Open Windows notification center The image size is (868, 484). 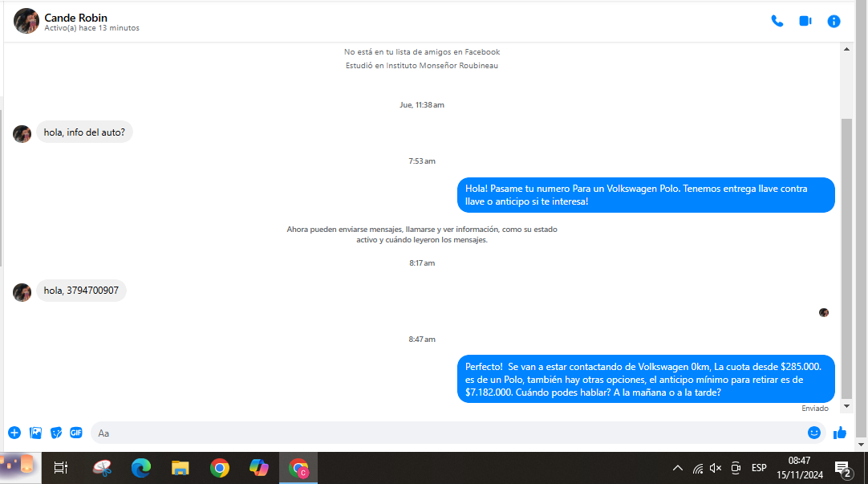(x=843, y=469)
